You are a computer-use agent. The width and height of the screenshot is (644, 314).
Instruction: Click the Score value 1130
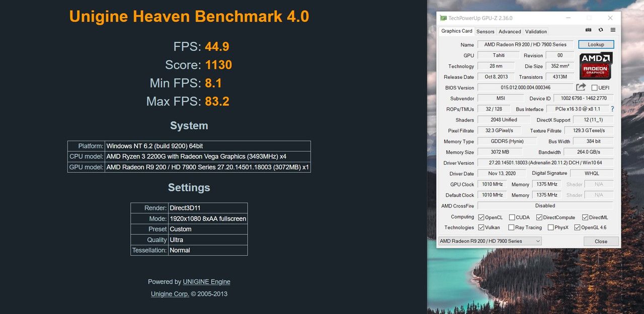(x=218, y=65)
